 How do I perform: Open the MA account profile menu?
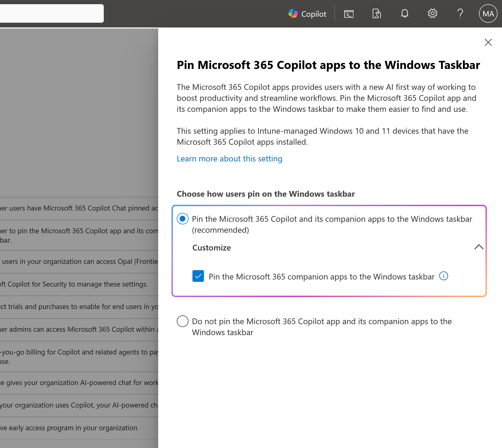[x=488, y=13]
